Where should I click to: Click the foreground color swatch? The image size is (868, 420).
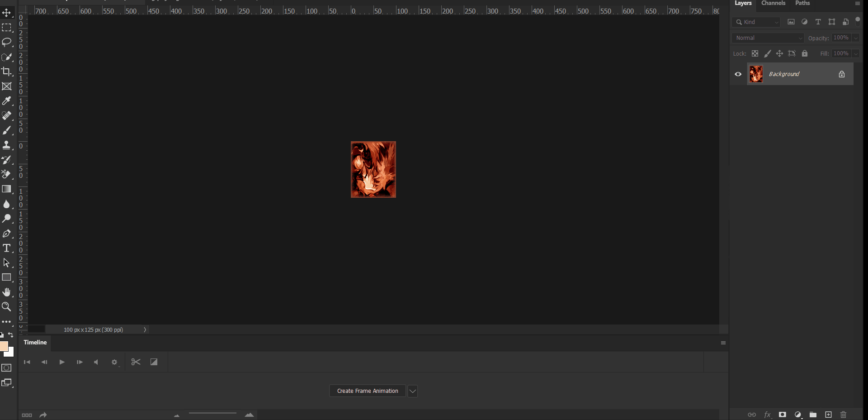tap(4, 346)
